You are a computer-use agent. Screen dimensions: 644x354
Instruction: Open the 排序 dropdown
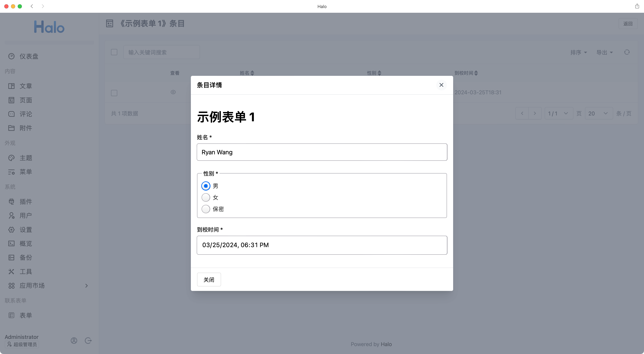(578, 52)
